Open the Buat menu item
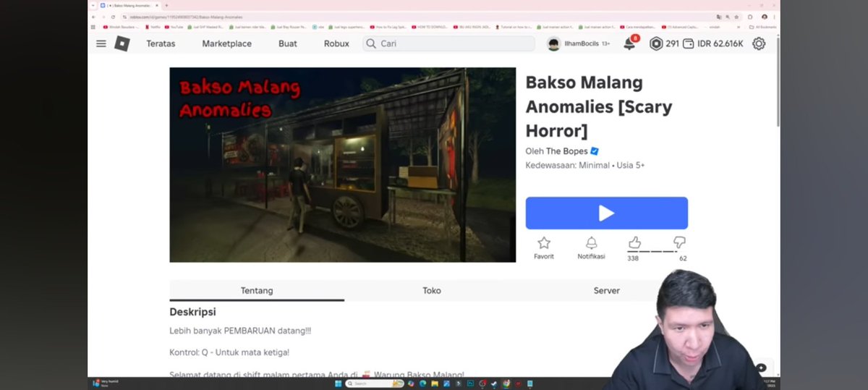This screenshot has width=868, height=390. 288,43
